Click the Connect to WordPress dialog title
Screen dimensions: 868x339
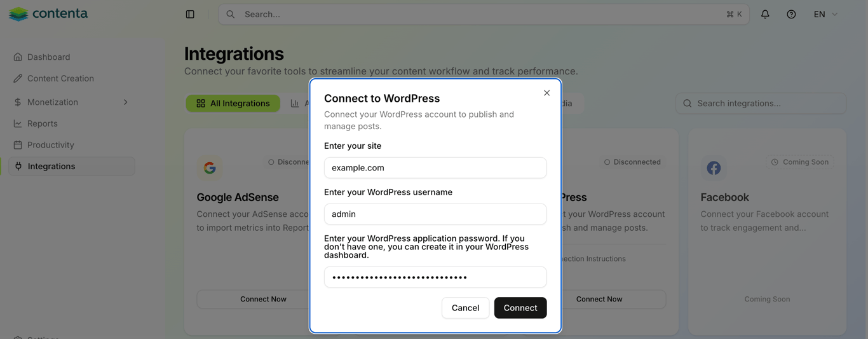pyautogui.click(x=382, y=99)
